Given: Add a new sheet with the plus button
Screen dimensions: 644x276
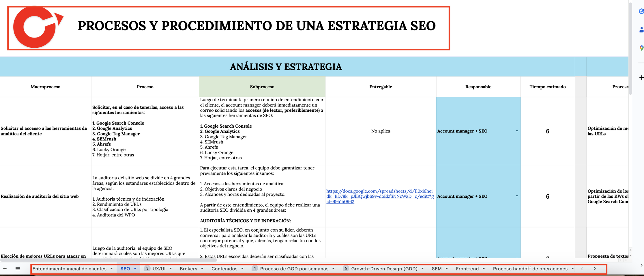Looking at the screenshot, I should 5,269.
